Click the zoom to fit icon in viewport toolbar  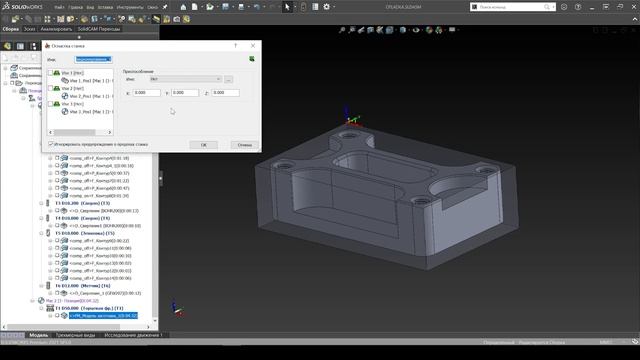(342, 30)
